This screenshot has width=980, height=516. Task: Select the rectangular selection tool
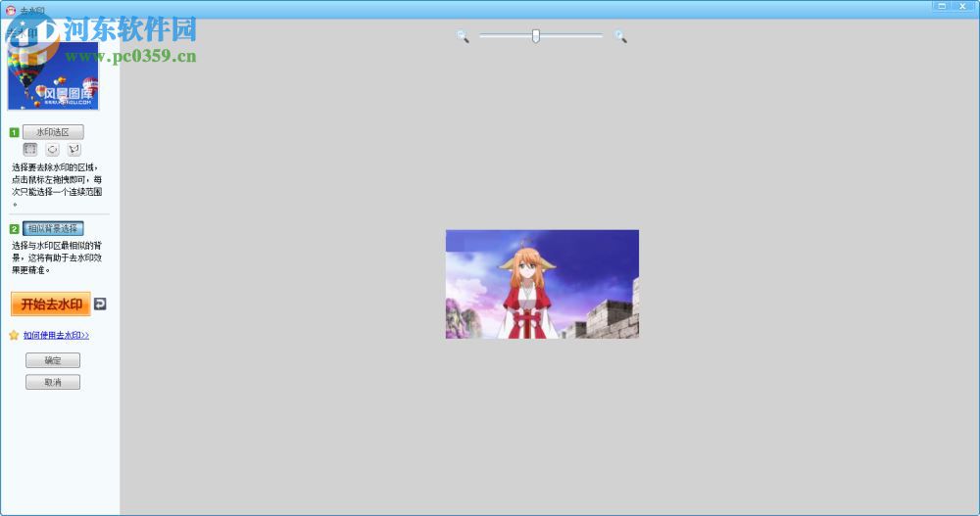click(x=30, y=149)
